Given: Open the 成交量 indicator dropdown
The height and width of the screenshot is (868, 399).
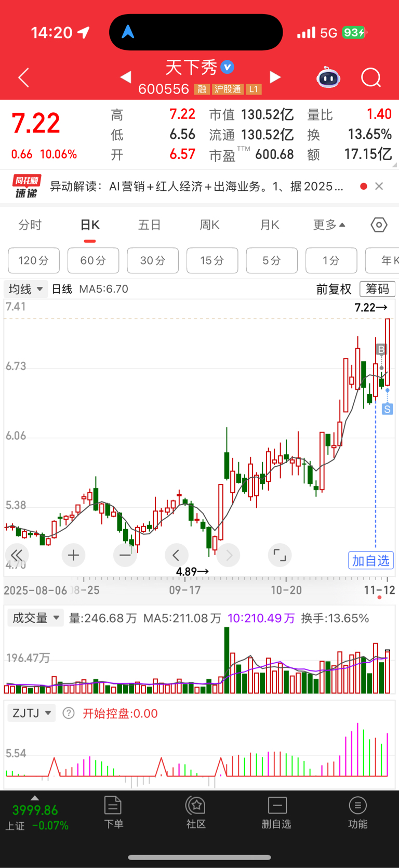Looking at the screenshot, I should [x=36, y=618].
